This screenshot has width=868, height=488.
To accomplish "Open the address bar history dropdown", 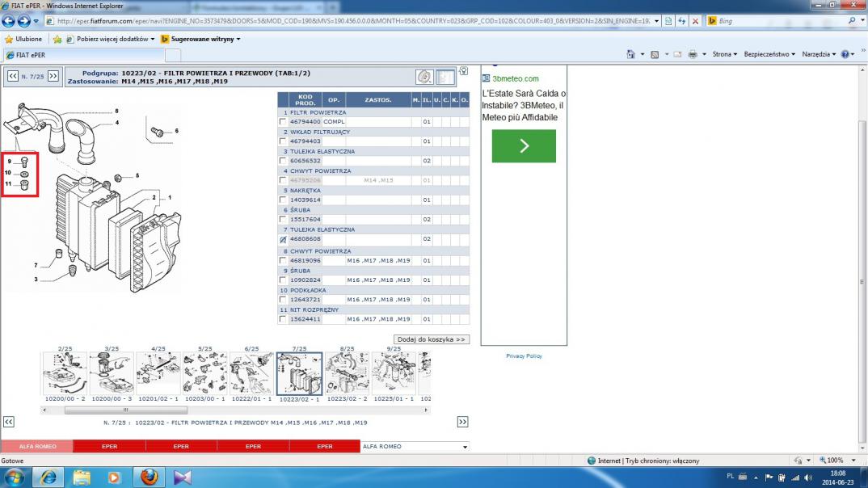I will pos(656,21).
